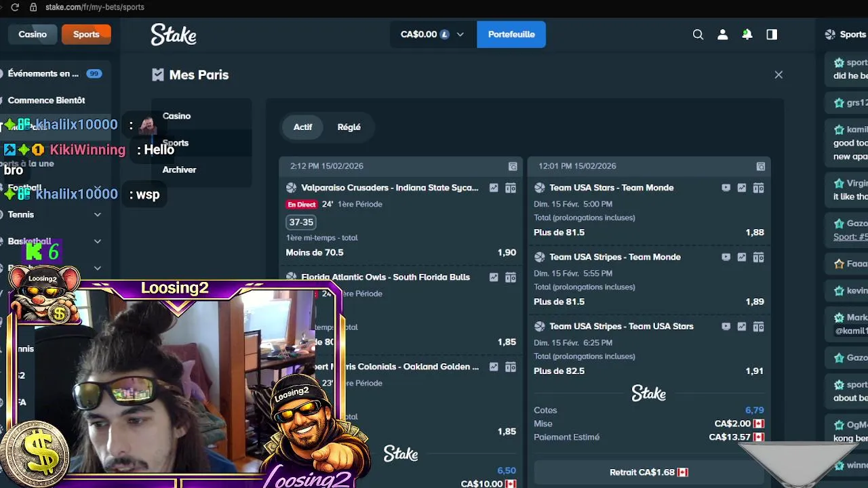Click the 99 live events count badge
The image size is (868, 488).
[94, 73]
